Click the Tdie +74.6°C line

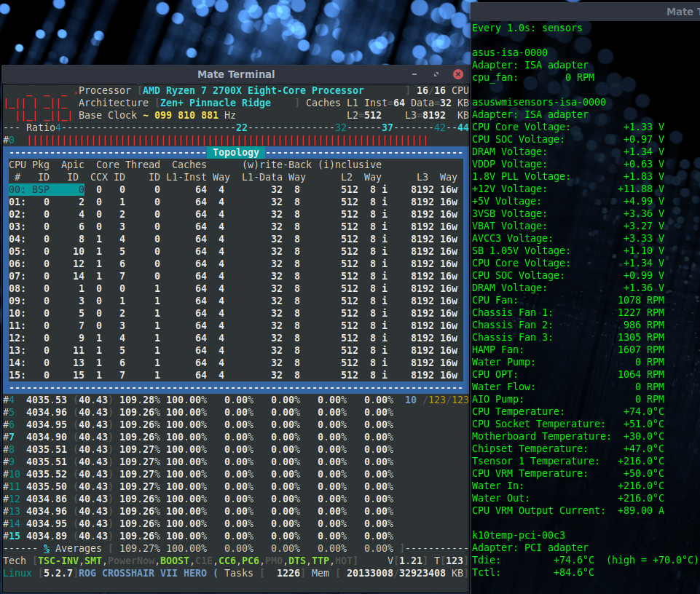585,560
